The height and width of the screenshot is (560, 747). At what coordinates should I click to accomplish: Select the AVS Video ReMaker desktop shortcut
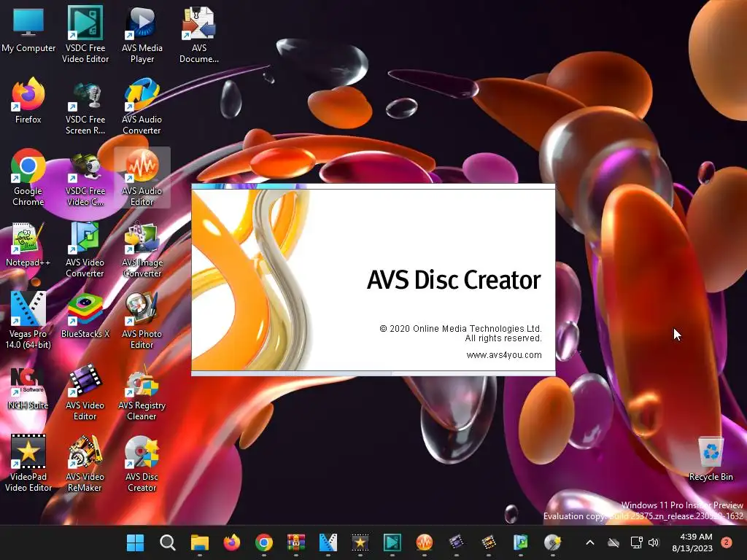(x=85, y=464)
